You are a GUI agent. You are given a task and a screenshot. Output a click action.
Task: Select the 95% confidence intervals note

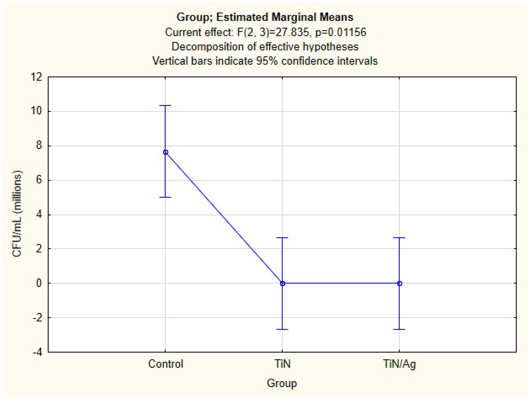pyautogui.click(x=265, y=61)
